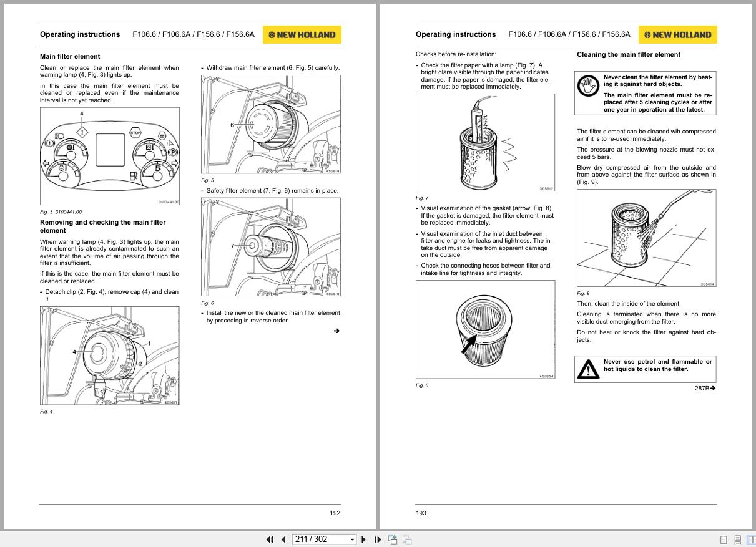
Task: Click the continuation arrow on page 192
Action: (336, 331)
